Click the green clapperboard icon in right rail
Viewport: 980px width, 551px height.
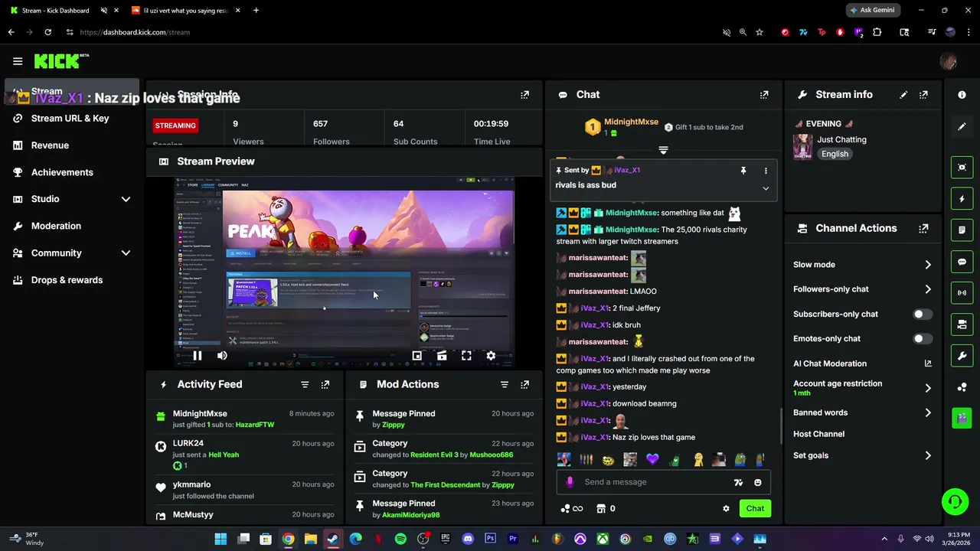pos(962,418)
